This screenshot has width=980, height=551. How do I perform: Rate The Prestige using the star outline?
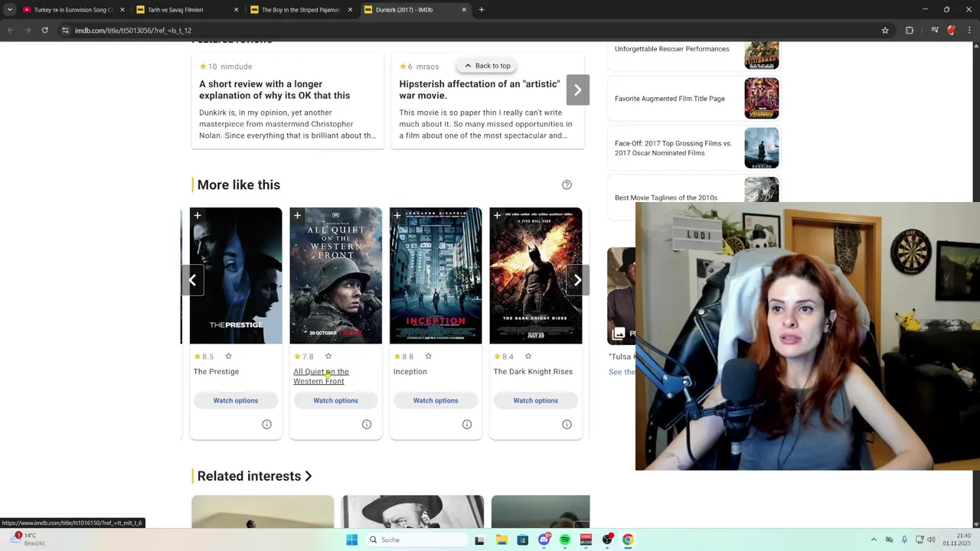tap(228, 356)
